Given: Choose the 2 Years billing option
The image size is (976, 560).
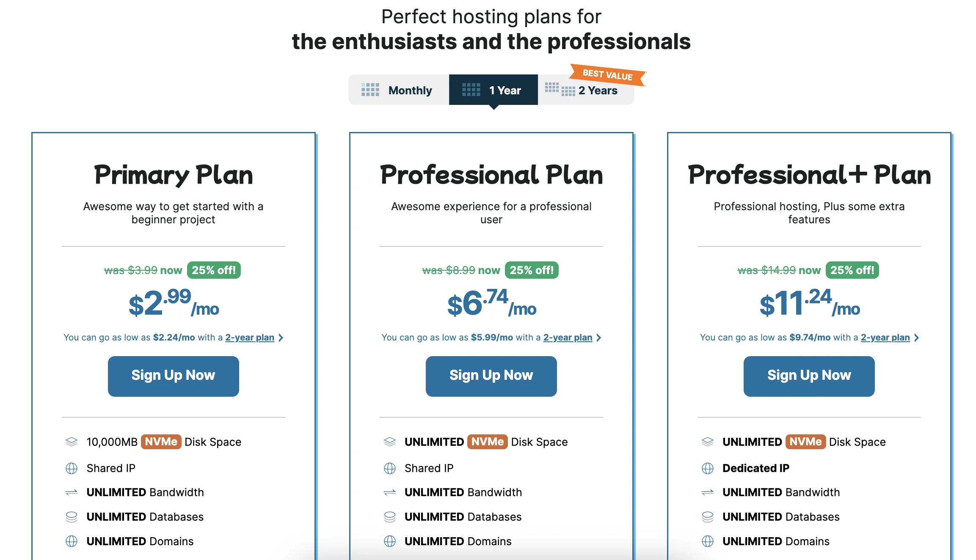Looking at the screenshot, I should point(586,90).
